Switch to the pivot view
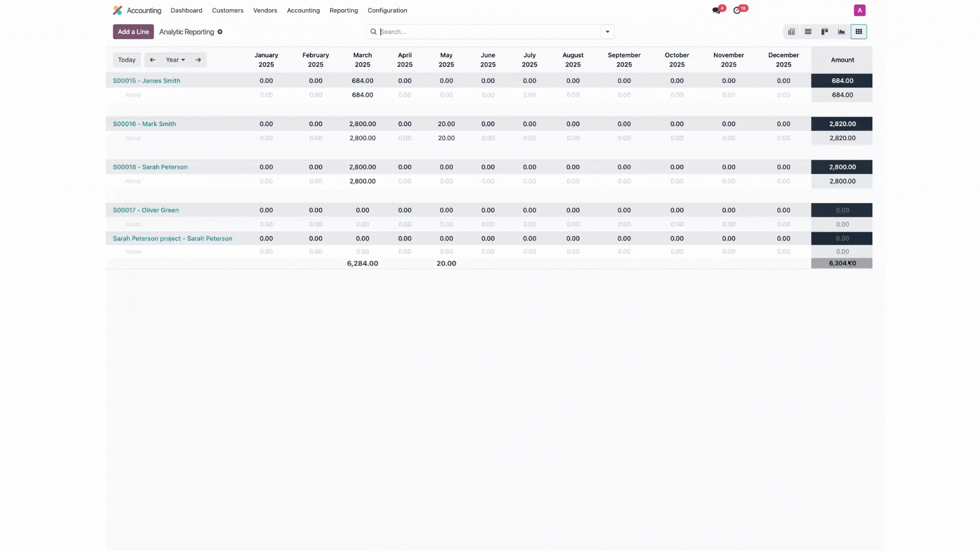The height and width of the screenshot is (551, 980). 791,32
